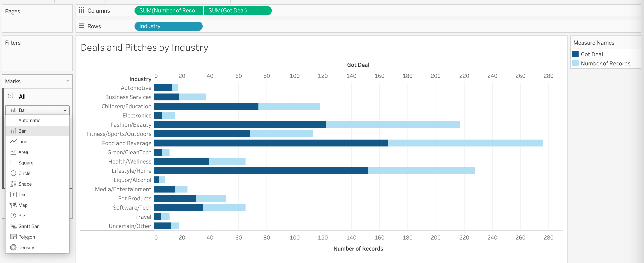
Task: Click the SUM(Got Deal) pill in Columns
Action: 237,11
